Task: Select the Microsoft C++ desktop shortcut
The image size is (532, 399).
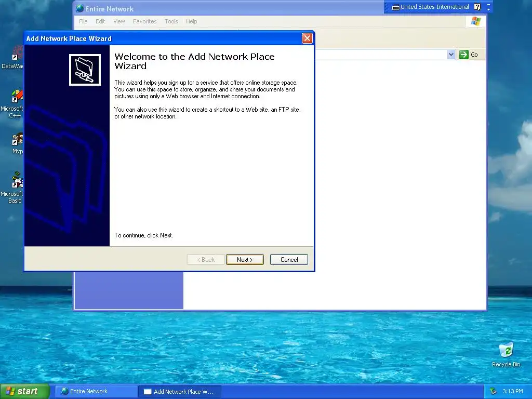Action: (x=13, y=104)
